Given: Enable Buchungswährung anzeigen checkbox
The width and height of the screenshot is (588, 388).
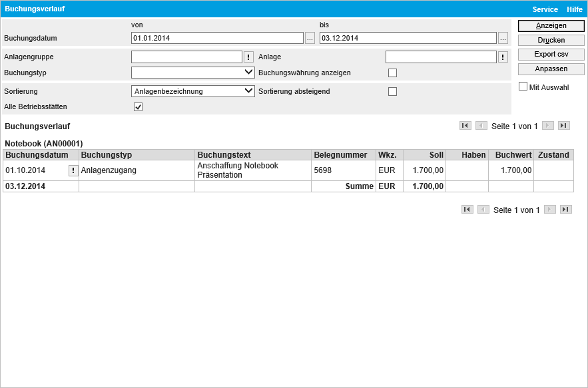Looking at the screenshot, I should (392, 73).
